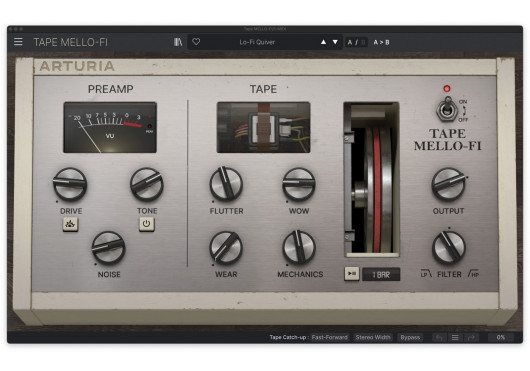Click the Filter knob
Viewport: 530px width, 371px height.
tap(449, 248)
